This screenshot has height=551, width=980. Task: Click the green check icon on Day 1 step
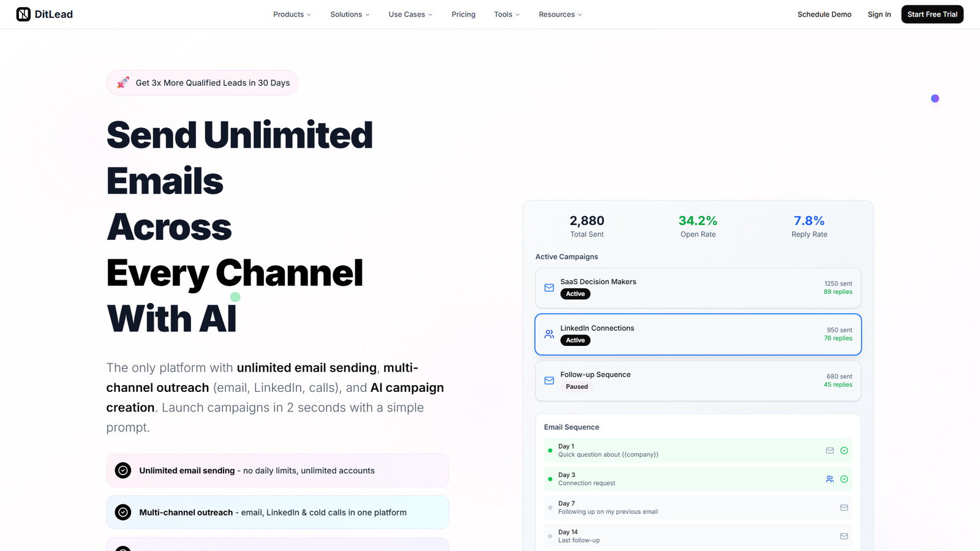pyautogui.click(x=844, y=450)
